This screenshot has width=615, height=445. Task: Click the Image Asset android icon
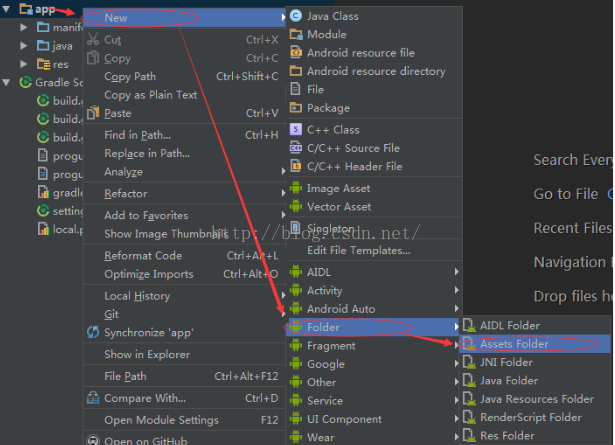tap(296, 188)
